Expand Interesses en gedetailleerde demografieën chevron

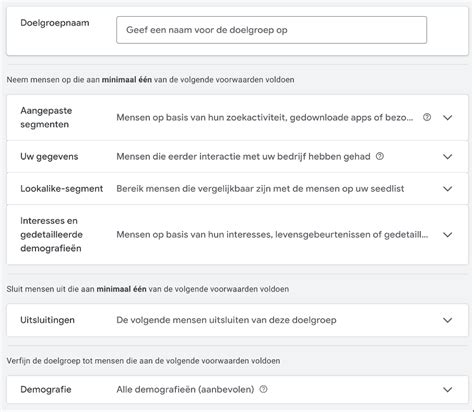(448, 234)
